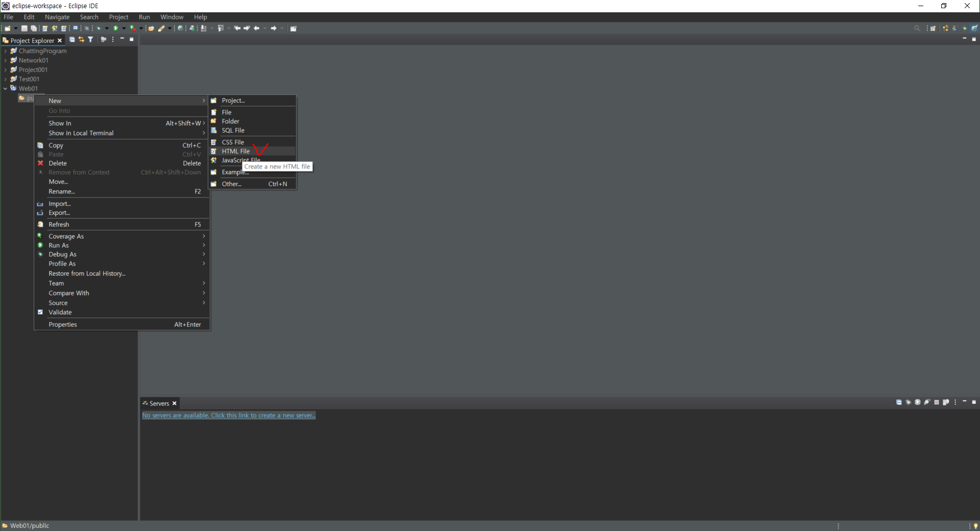Screen dimensions: 980x531
Task: Click Servers view start-in-debug-mode icon
Action: point(908,402)
